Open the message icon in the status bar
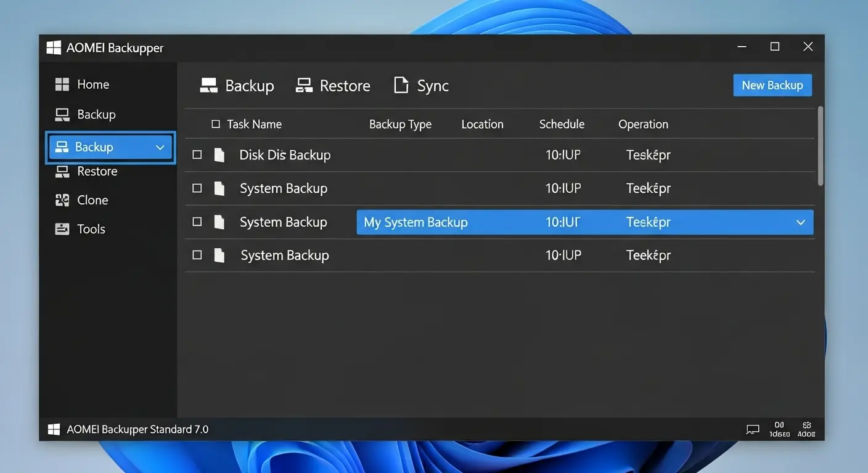 pos(753,429)
